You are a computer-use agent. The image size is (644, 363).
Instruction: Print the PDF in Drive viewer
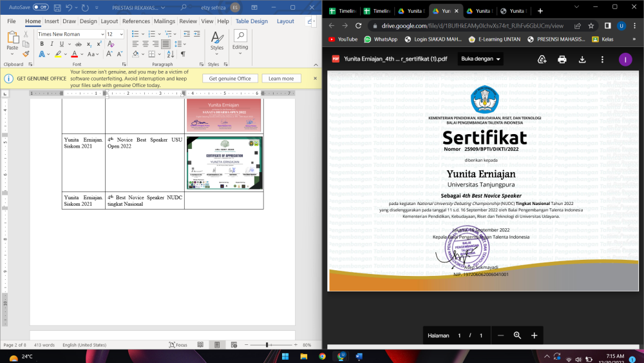[x=562, y=59]
